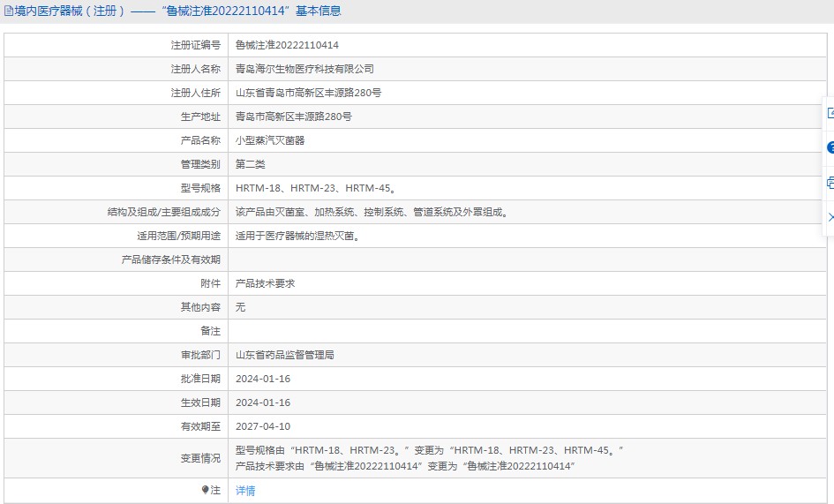Select the 生效日期 value 2024-01-16

(x=263, y=402)
